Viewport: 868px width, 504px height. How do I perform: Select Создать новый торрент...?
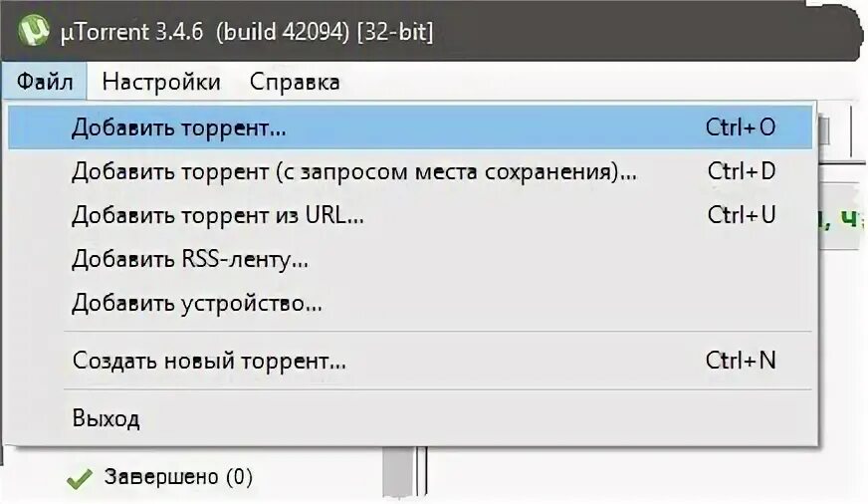pyautogui.click(x=410, y=361)
